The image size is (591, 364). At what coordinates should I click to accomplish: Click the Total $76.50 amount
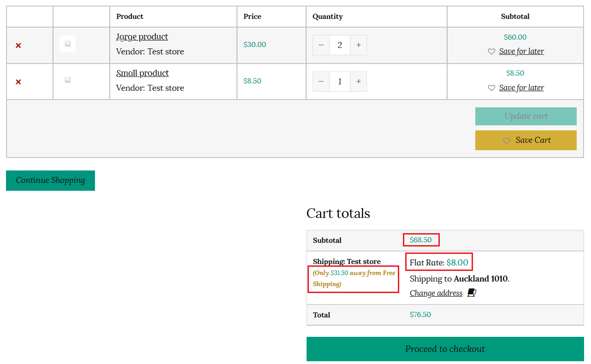coord(420,315)
